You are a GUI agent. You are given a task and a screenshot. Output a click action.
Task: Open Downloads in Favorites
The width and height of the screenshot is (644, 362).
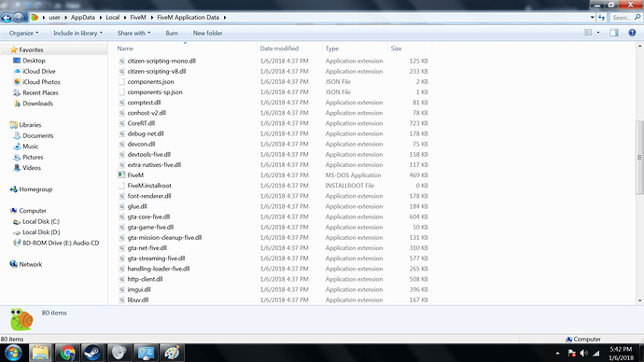[x=37, y=104]
